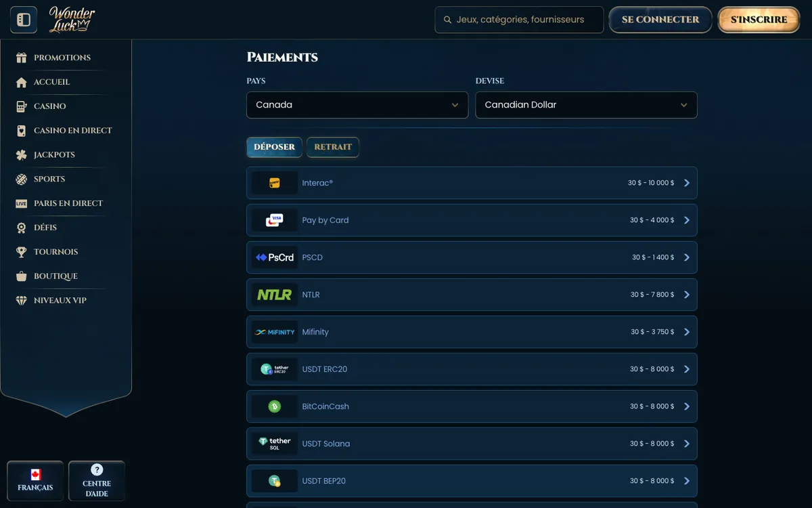The height and width of the screenshot is (508, 812).
Task: Click the Casino slot machine icon
Action: pos(22,106)
